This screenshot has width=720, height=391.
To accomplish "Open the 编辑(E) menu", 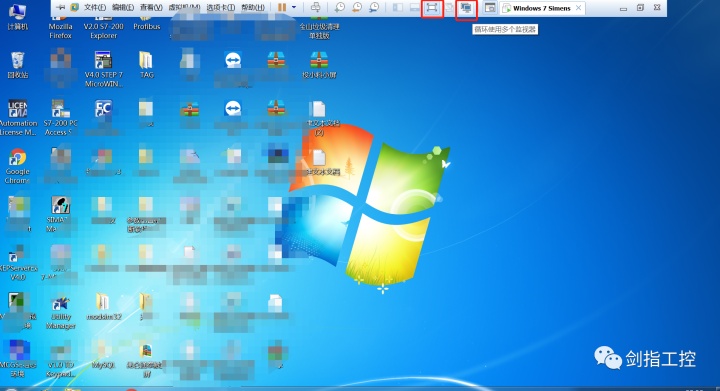I will coord(123,7).
